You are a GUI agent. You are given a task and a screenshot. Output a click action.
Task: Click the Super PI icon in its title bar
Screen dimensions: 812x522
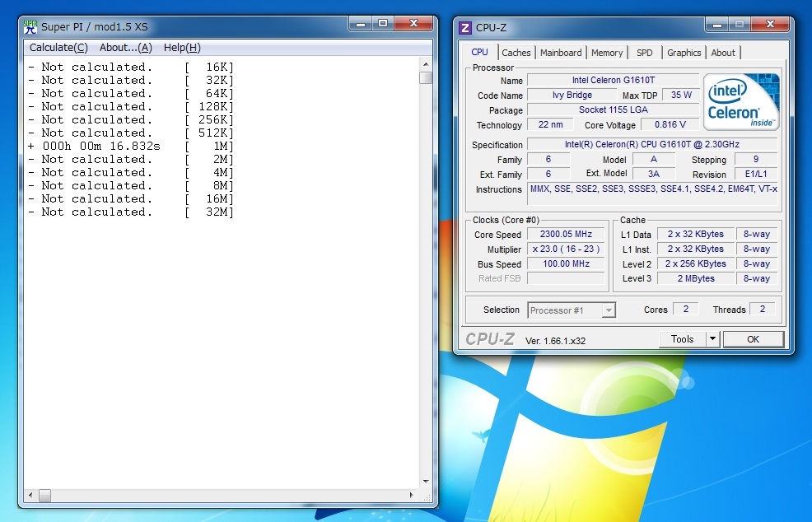point(30,26)
